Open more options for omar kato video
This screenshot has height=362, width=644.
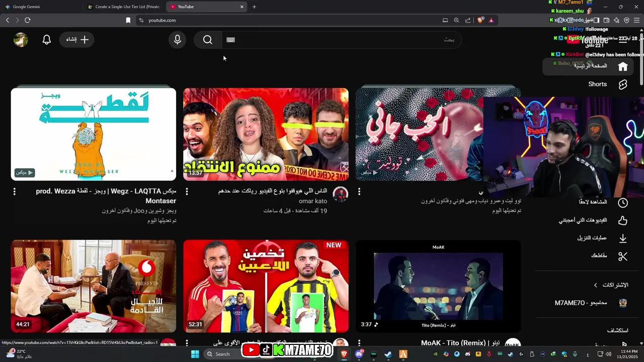187,192
